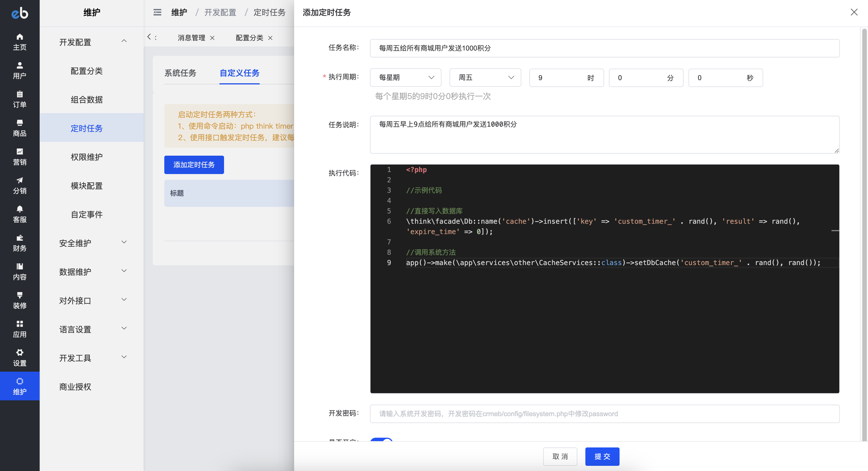This screenshot has height=471, width=868.
Task: Click the 定时任务 breadcrumb link
Action: click(x=269, y=12)
